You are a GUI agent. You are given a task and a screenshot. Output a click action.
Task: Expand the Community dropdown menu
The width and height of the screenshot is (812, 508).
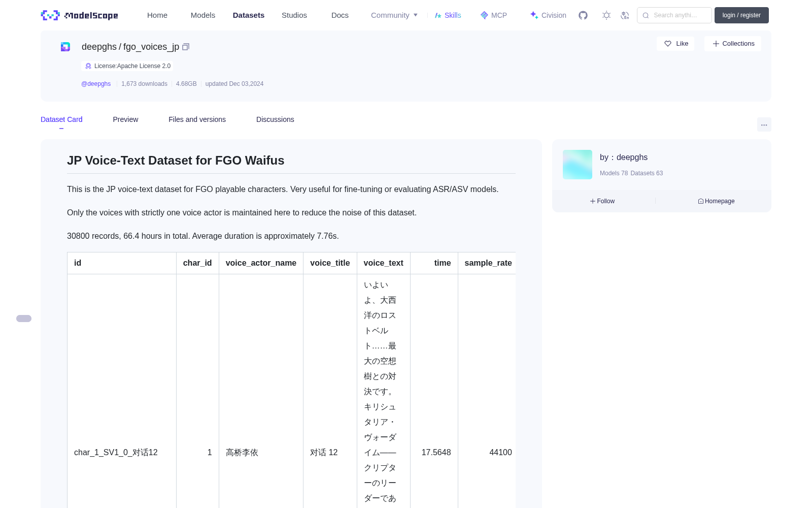pyautogui.click(x=394, y=15)
